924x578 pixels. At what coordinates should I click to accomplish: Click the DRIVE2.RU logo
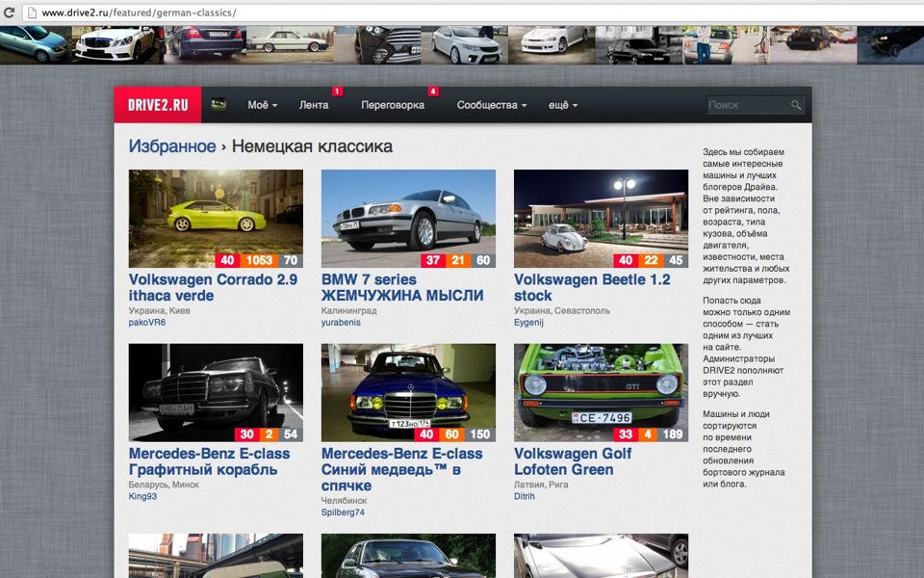[x=158, y=105]
